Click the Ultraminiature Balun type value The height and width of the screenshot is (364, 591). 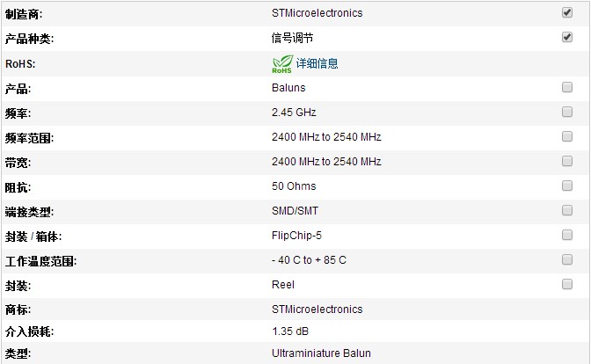coord(321,353)
